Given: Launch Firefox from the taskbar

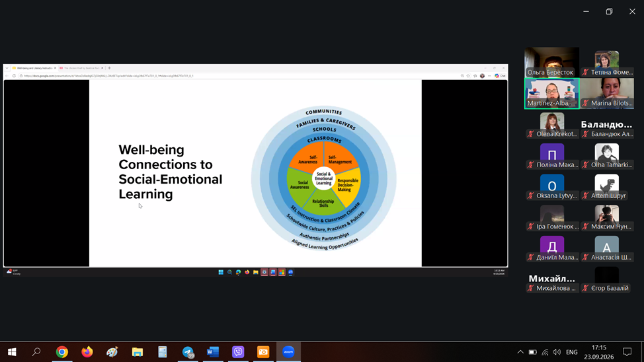Looking at the screenshot, I should point(87,351).
